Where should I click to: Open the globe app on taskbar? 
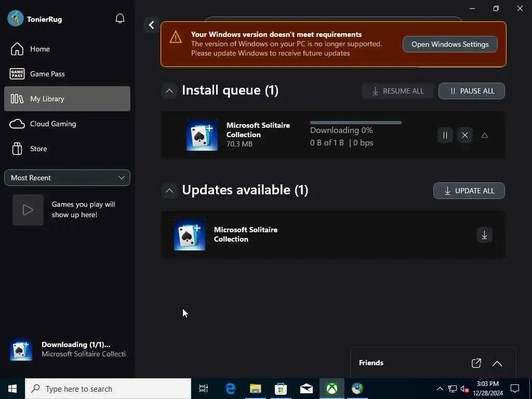point(357,389)
